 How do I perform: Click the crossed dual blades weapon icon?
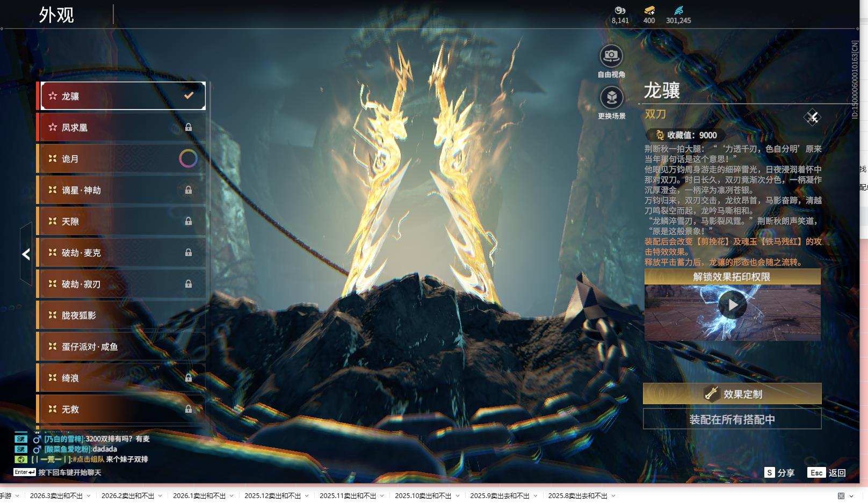(812, 117)
